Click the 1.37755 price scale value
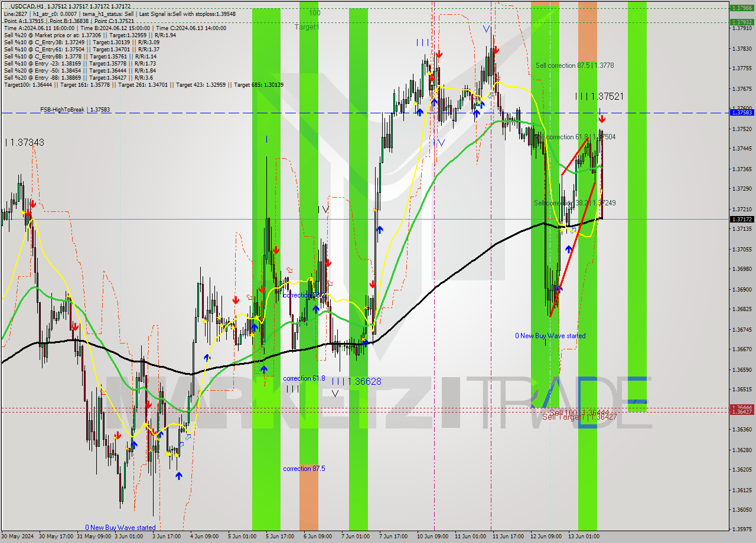Image resolution: width=756 pixels, height=543 pixels. pyautogui.click(x=741, y=68)
